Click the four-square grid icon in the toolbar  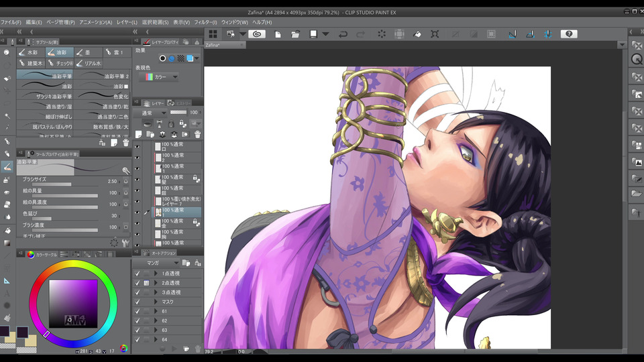(213, 34)
